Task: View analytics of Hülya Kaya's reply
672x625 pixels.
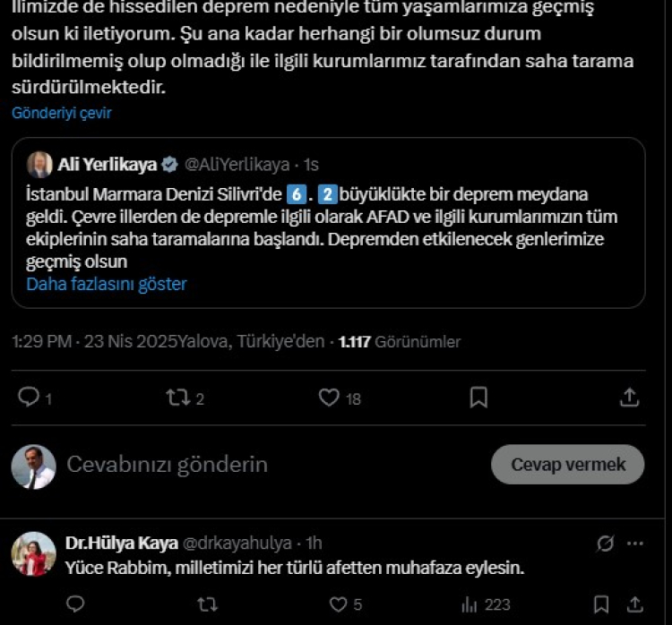Action: click(470, 605)
